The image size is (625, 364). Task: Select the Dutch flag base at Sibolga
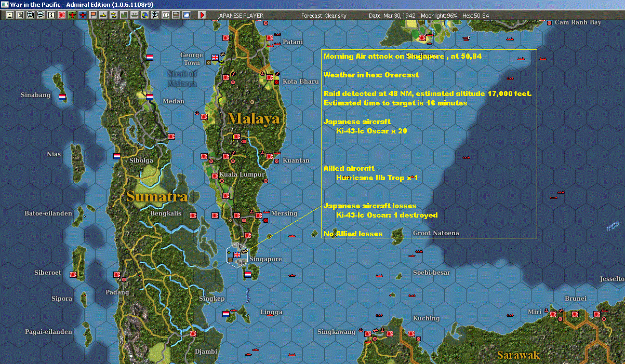117,156
